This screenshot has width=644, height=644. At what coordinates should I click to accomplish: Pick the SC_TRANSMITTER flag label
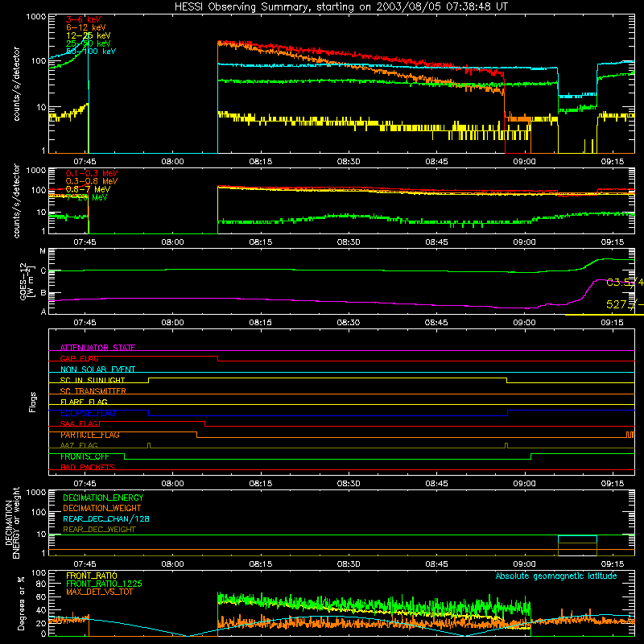tap(93, 391)
